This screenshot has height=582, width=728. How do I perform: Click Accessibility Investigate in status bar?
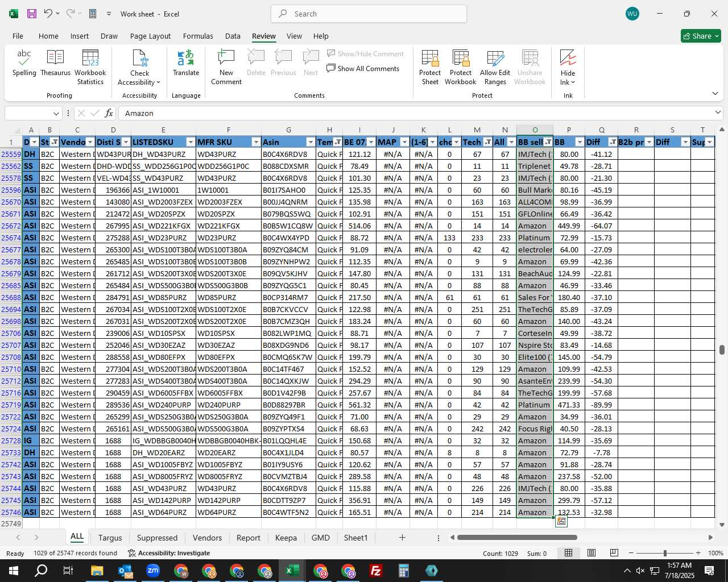point(169,553)
